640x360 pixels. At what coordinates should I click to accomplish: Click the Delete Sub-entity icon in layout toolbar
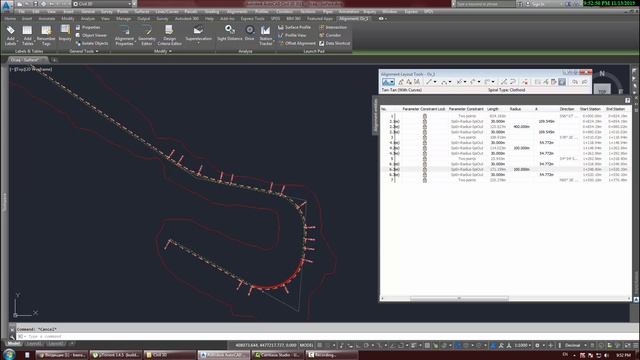525,82
